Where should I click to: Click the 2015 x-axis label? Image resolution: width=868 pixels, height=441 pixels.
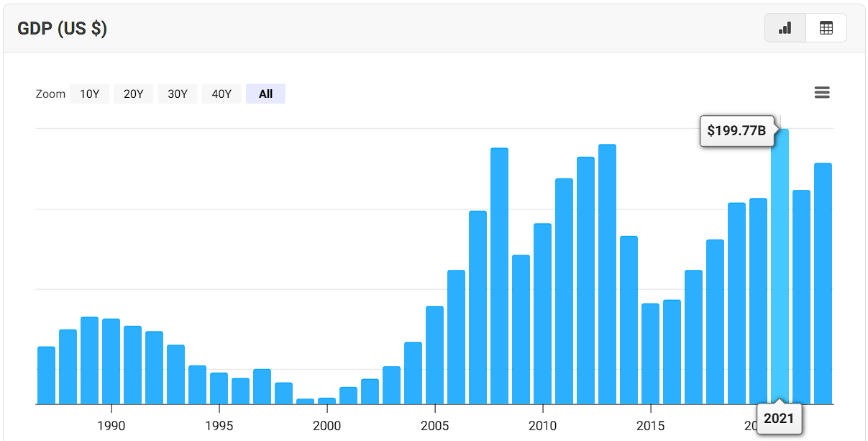(650, 426)
